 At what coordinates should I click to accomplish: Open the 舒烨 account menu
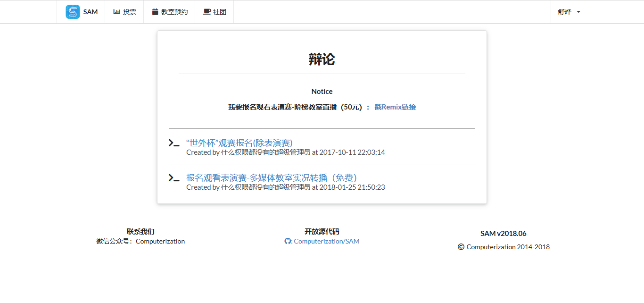[x=565, y=12]
